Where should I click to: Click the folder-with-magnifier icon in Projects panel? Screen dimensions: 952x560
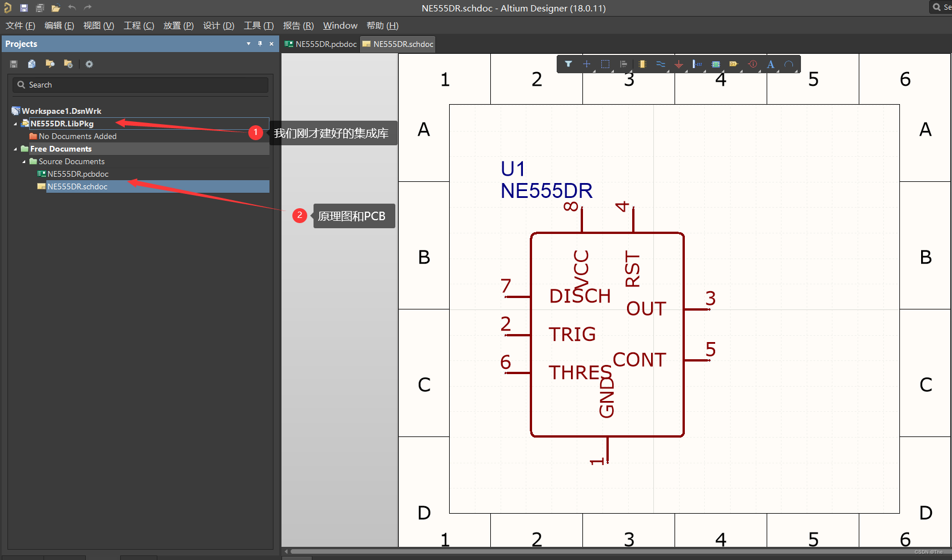point(50,64)
